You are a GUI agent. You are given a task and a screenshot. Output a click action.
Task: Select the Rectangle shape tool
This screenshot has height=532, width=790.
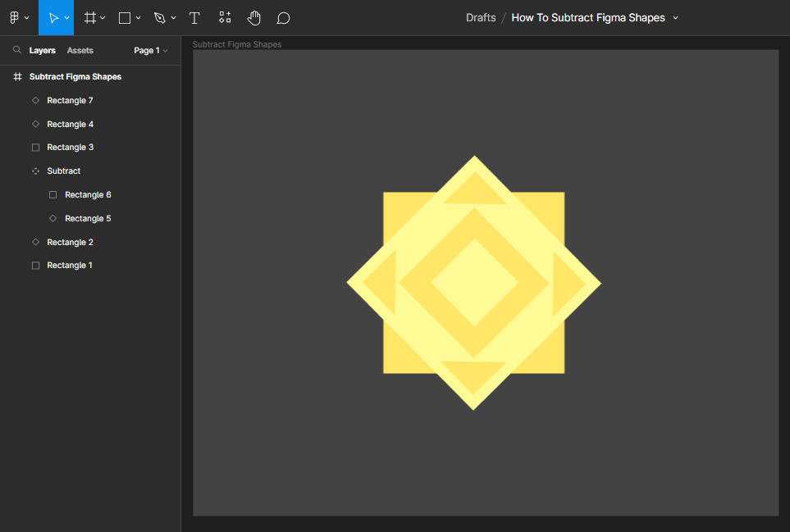(x=123, y=17)
